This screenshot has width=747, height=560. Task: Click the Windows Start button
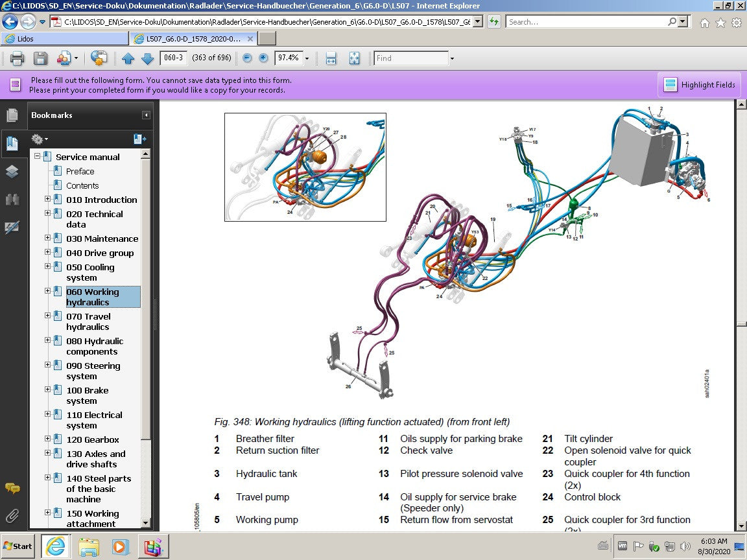pos(18,546)
